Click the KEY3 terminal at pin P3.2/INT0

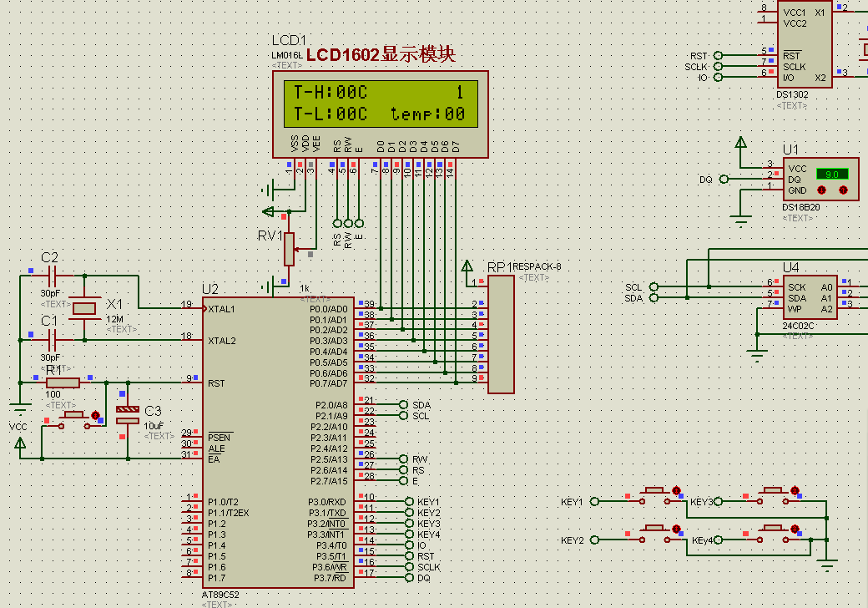[x=409, y=524]
